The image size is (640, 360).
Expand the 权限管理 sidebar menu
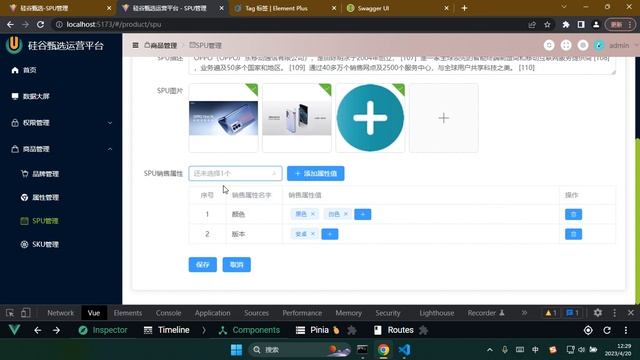coord(61,123)
